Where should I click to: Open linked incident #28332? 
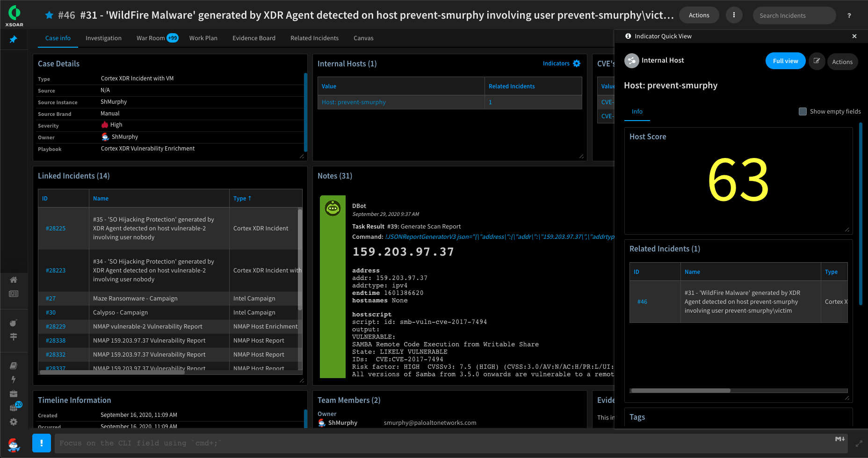coord(56,355)
